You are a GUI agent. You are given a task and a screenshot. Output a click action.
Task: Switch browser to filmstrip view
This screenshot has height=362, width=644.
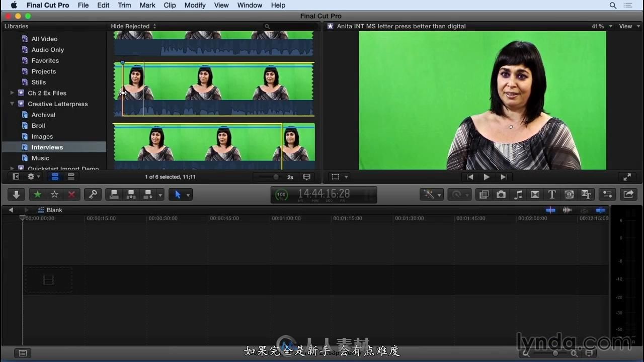[x=55, y=177]
